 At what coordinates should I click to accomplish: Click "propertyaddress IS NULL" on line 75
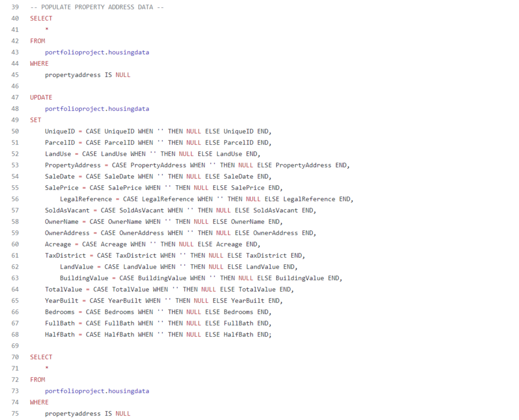click(x=88, y=413)
